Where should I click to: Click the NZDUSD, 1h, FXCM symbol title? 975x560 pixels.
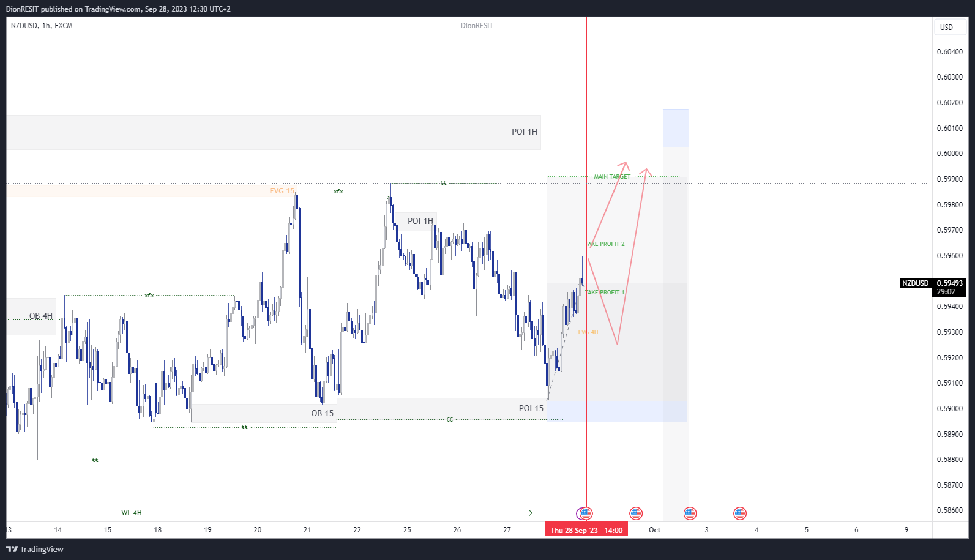42,26
